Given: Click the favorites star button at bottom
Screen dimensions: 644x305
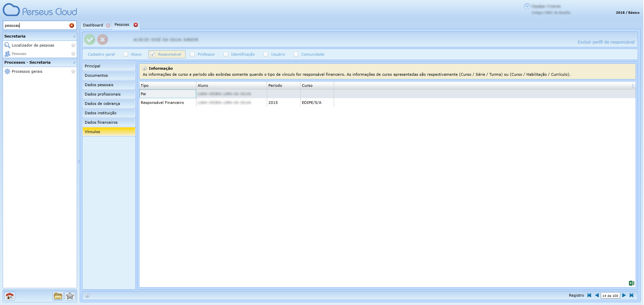Looking at the screenshot, I should click(70, 296).
